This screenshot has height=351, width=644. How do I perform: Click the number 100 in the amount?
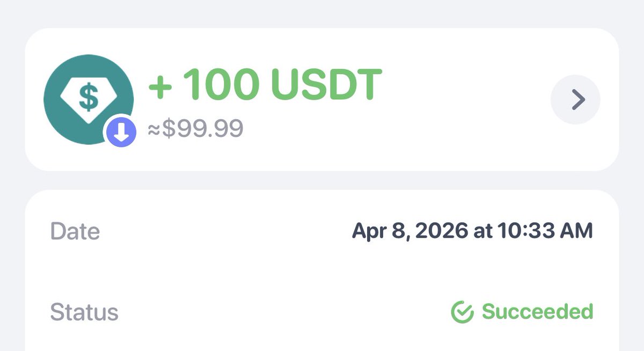pyautogui.click(x=221, y=85)
